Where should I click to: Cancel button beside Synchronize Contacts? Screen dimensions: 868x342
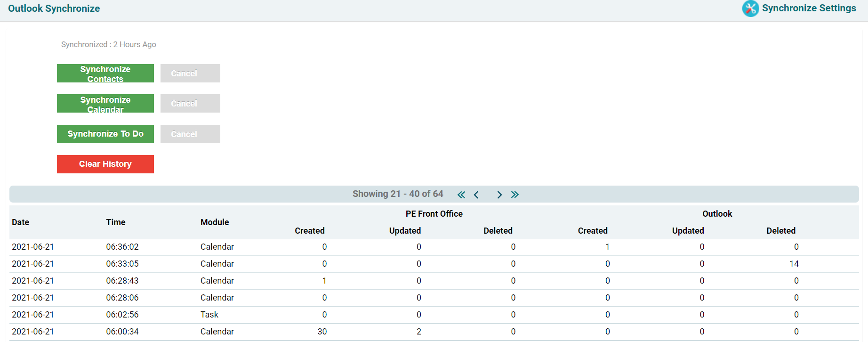pyautogui.click(x=190, y=73)
